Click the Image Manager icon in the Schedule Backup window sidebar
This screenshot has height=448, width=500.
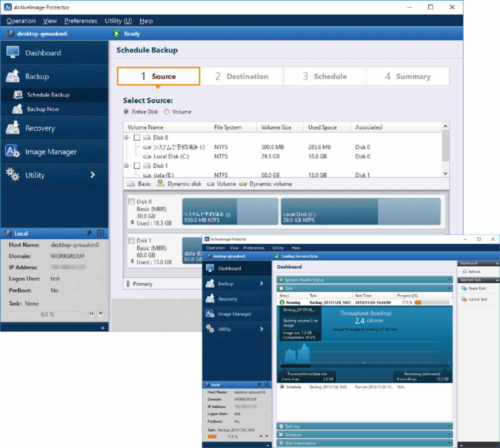click(12, 151)
